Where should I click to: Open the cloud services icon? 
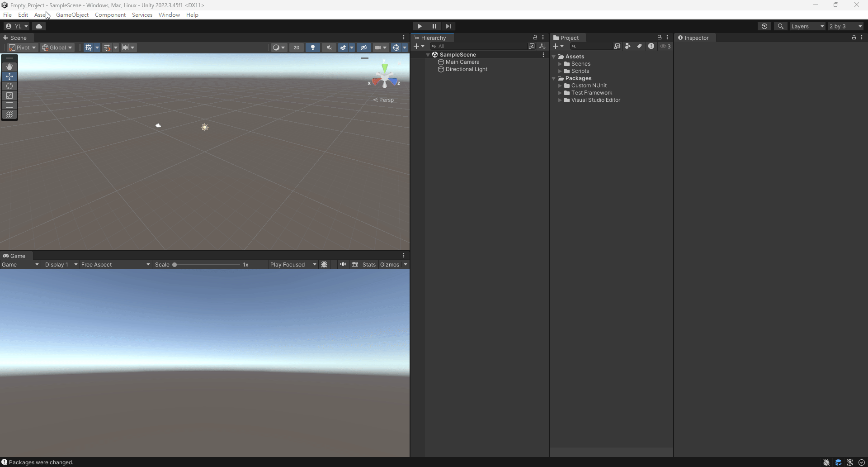39,26
